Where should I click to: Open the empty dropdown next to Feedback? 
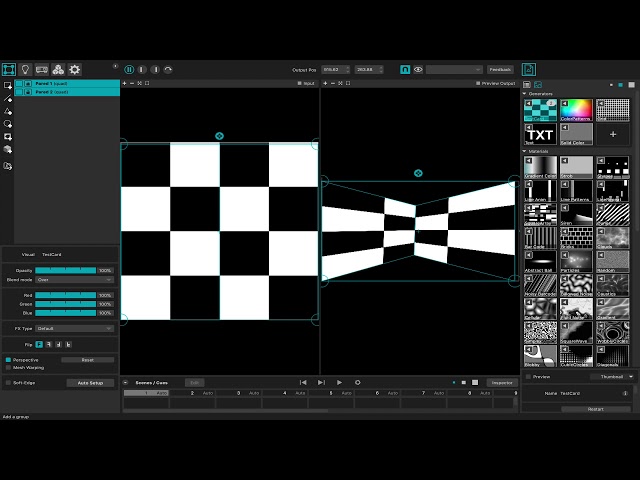pyautogui.click(x=454, y=69)
